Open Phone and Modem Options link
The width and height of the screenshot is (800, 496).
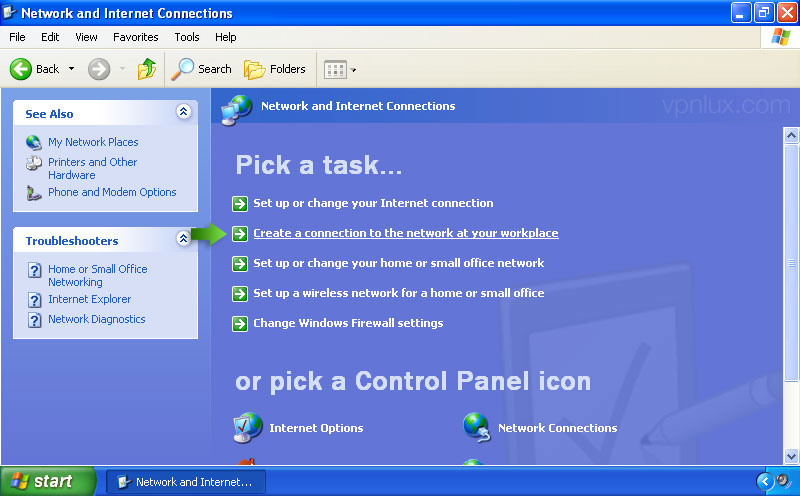112,192
